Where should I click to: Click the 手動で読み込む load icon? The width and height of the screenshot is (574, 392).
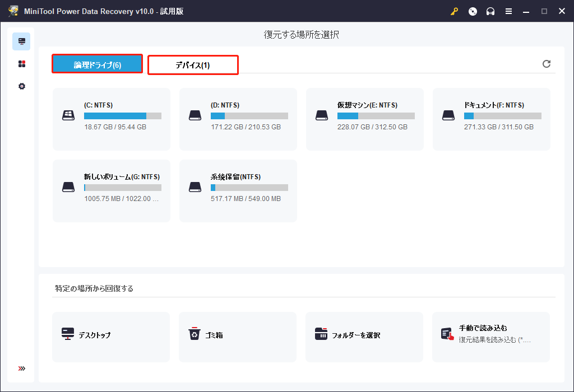tap(447, 334)
